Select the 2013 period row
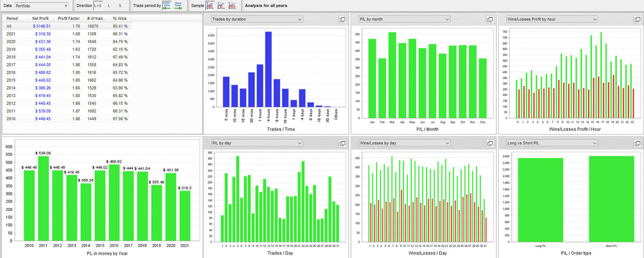Viewport: 644px width, 258px height. [67, 95]
